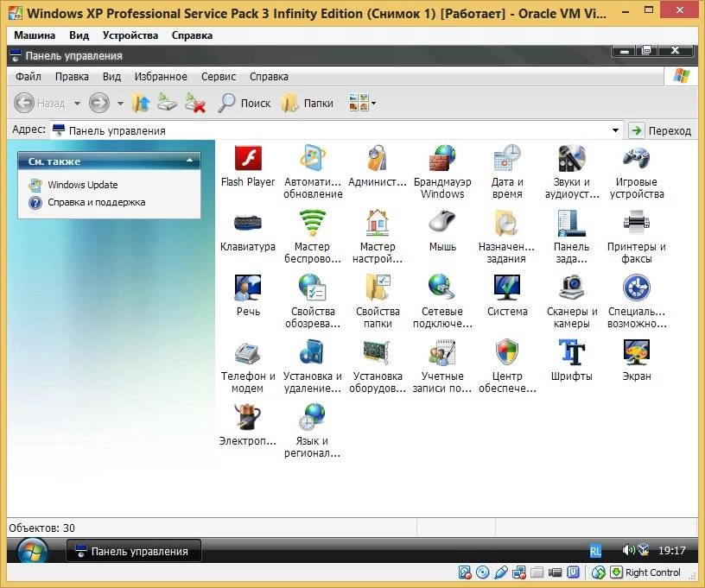Open the Файл menu

pyautogui.click(x=29, y=77)
